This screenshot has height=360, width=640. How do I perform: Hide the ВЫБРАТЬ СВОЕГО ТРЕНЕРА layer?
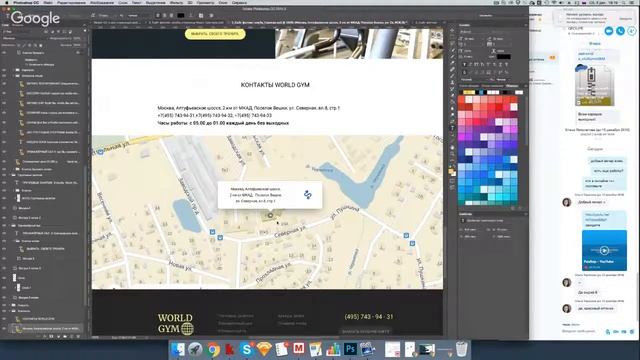(x=4, y=249)
